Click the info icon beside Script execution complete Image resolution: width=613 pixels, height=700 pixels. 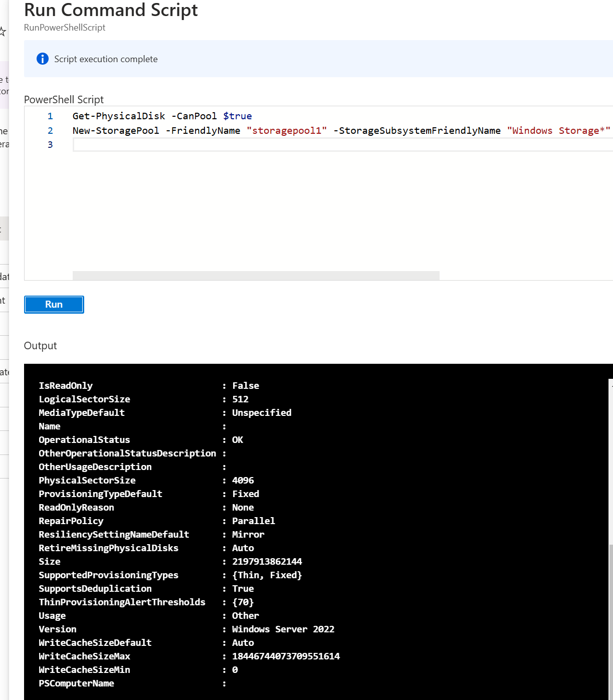pyautogui.click(x=43, y=59)
